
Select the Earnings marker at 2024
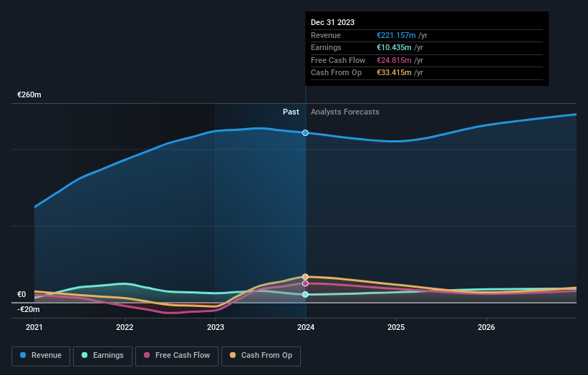pos(305,294)
